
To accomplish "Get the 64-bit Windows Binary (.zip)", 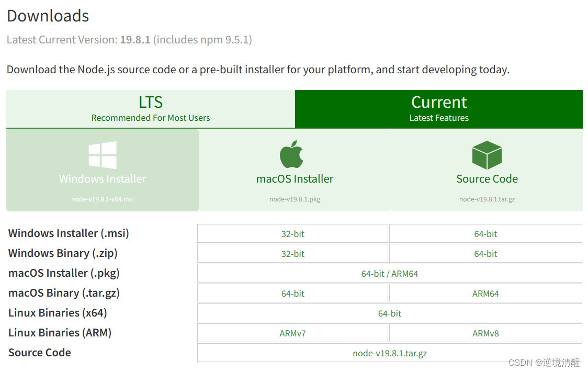I will coord(485,254).
